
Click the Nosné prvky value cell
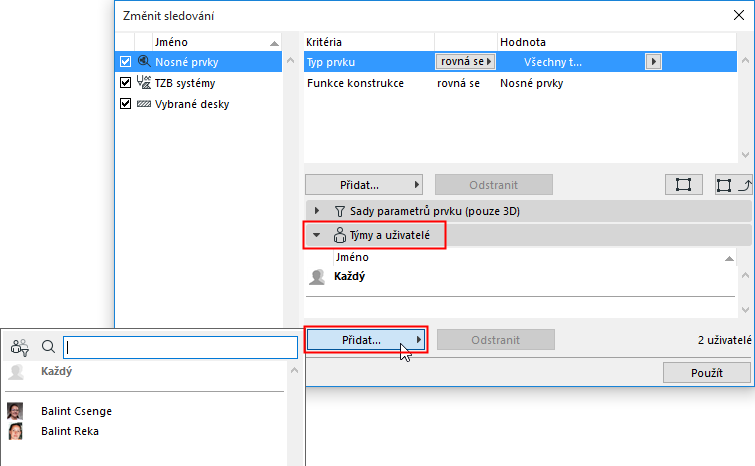point(532,83)
